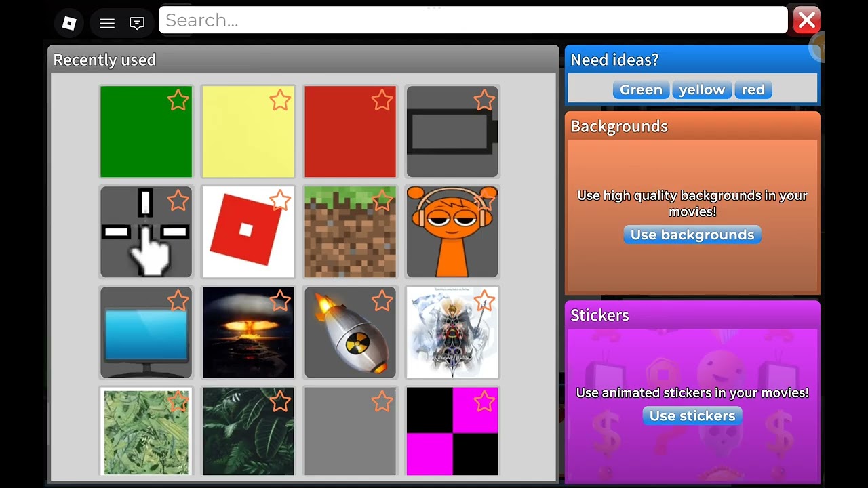Click the Search input field
868x488 pixels.
pyautogui.click(x=473, y=20)
